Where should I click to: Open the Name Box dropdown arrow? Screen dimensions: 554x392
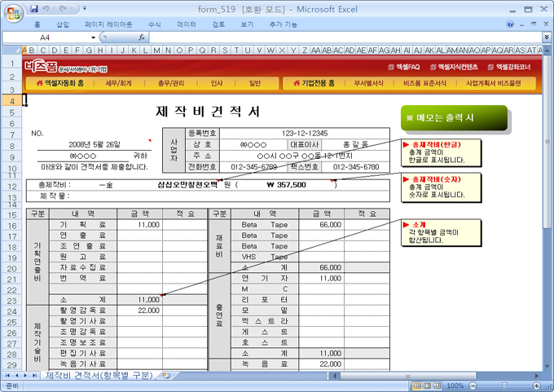[94, 37]
